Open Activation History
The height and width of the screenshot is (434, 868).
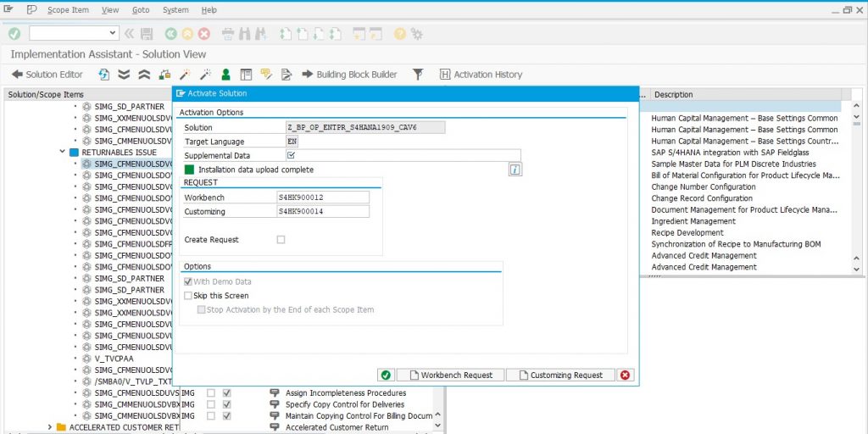click(x=481, y=75)
